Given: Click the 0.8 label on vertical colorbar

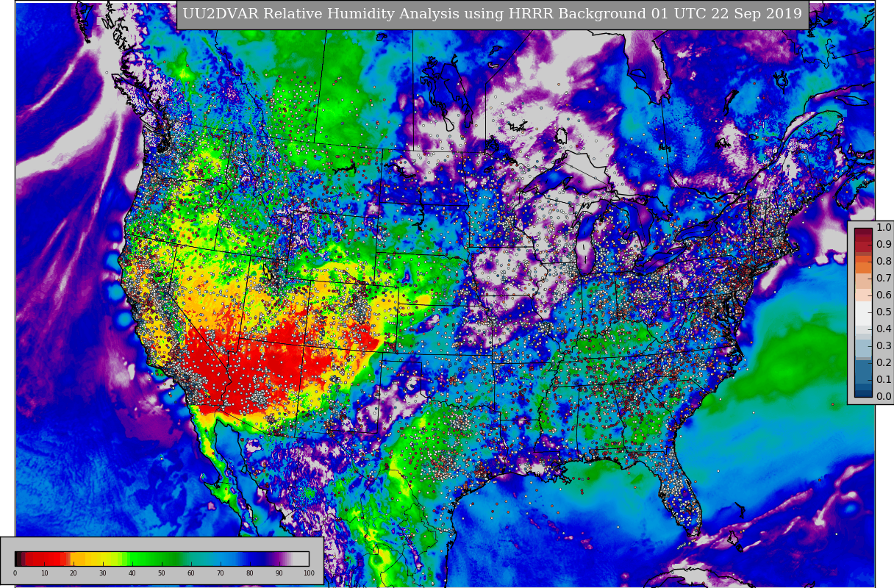Looking at the screenshot, I should click(x=884, y=262).
